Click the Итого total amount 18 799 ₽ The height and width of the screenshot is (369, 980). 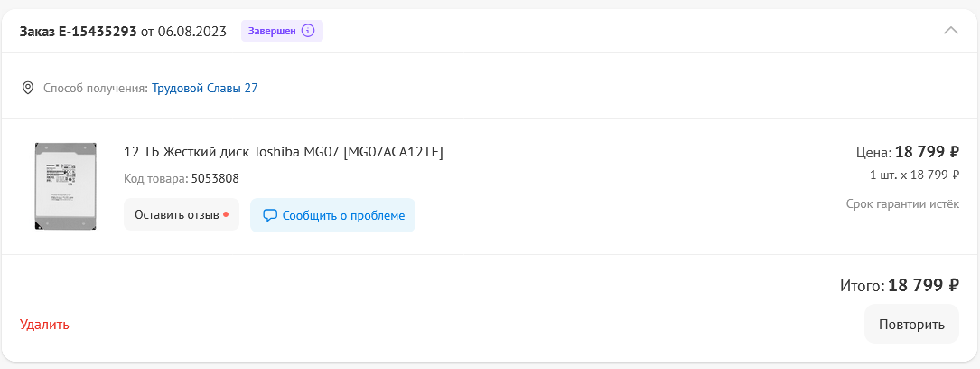tap(924, 286)
